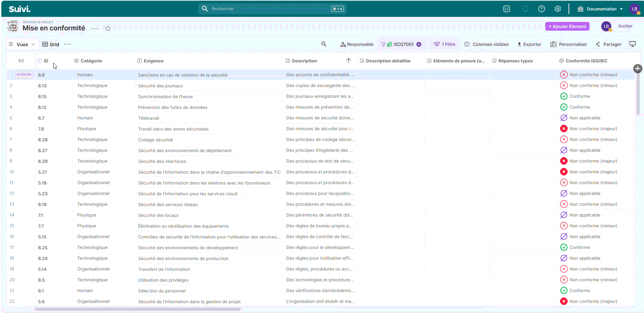Remove the ISO27001 filter chip

click(419, 45)
